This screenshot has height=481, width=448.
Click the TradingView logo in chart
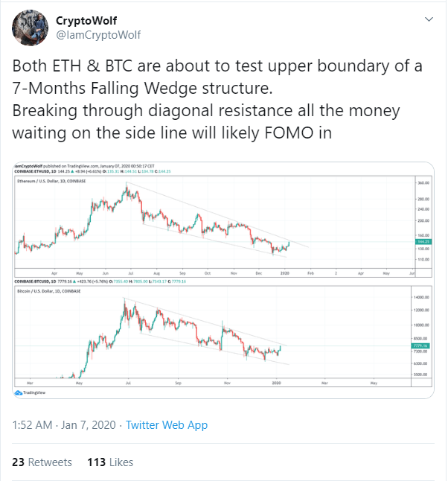tap(30, 392)
